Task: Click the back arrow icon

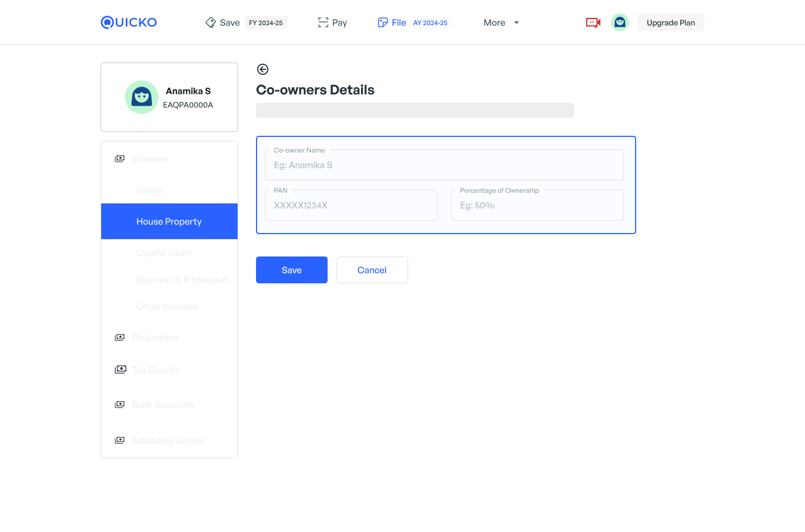Action: coord(263,69)
